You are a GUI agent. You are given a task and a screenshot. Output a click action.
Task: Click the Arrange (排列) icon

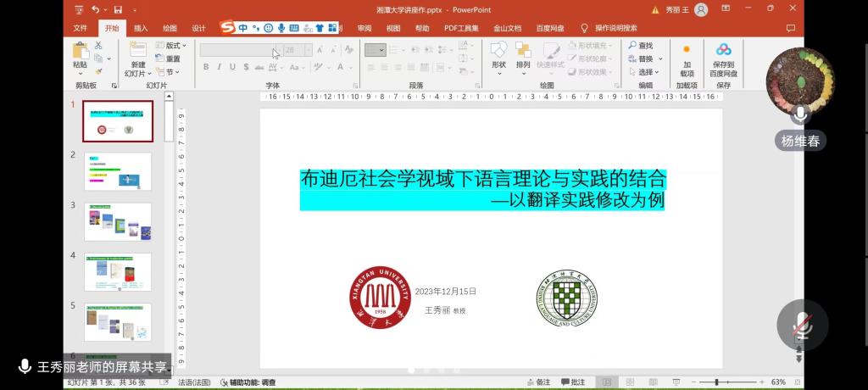523,51
